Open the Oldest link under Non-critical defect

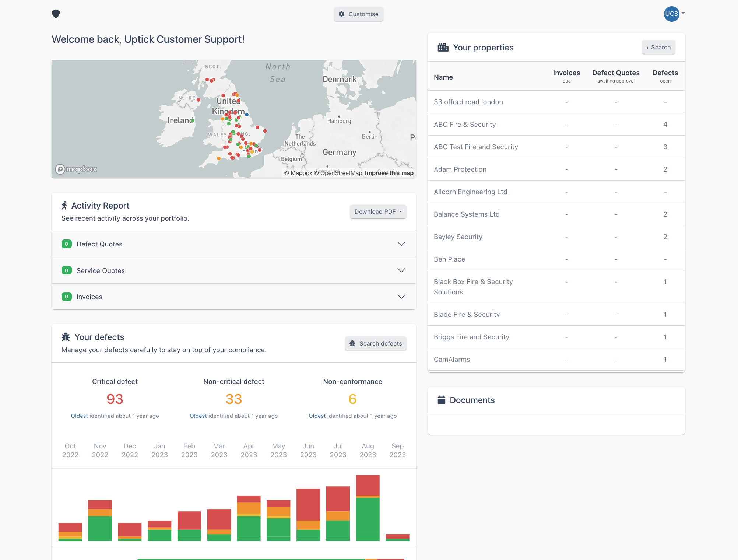point(198,416)
